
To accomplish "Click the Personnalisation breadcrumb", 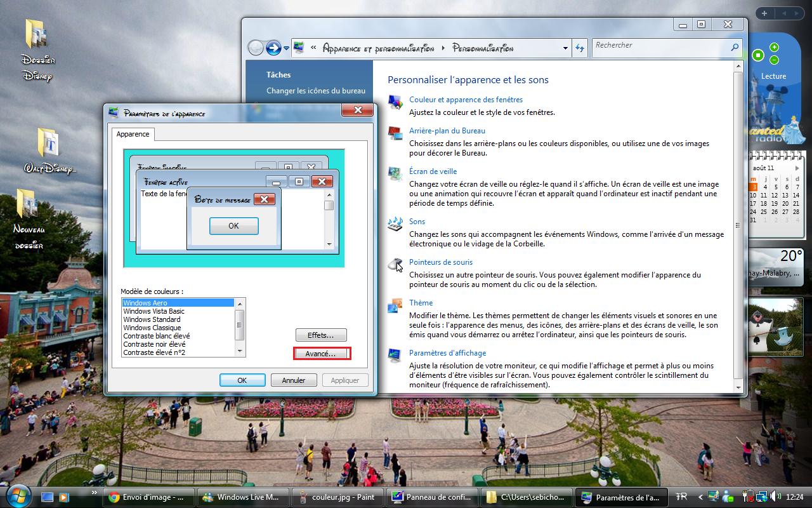I will click(x=483, y=48).
